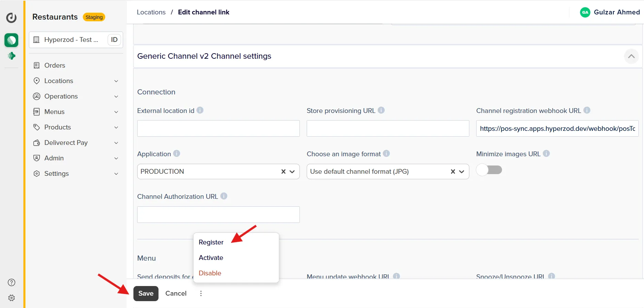This screenshot has height=308, width=644.
Task: Click the Save button
Action: pyautogui.click(x=146, y=293)
